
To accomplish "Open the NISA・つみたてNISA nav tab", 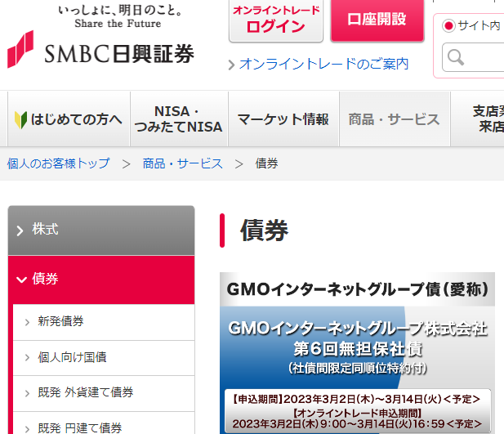I will (179, 119).
